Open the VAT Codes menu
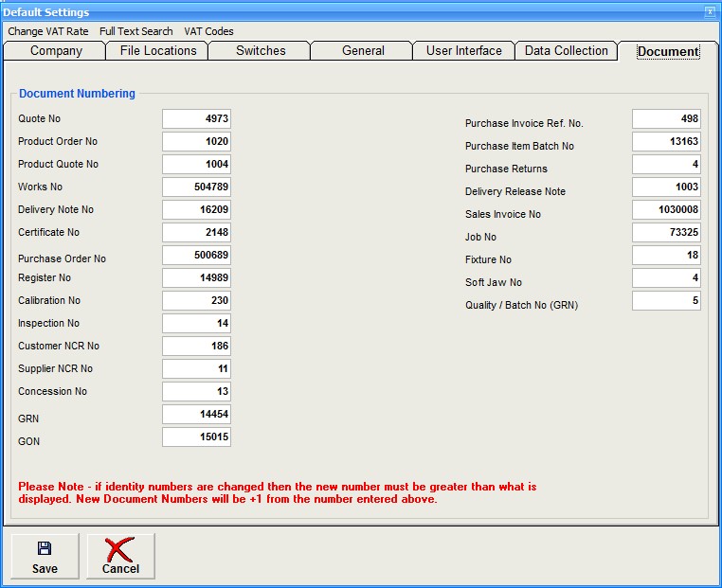 (x=208, y=31)
